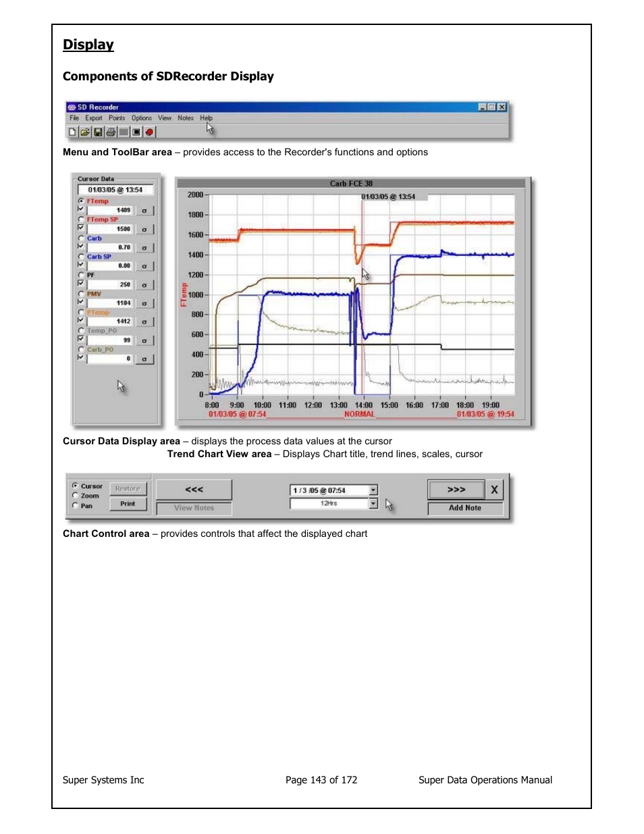Click the Open folder toolbar icon

(85, 132)
